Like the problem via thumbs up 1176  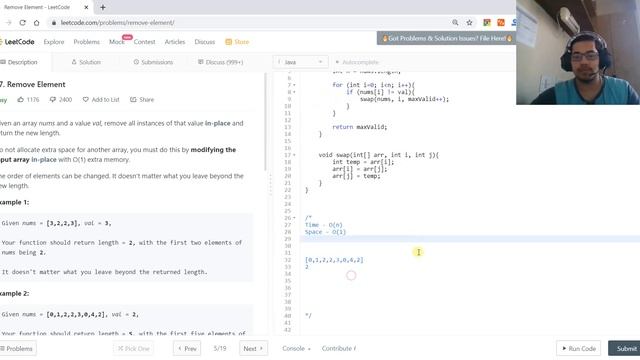click(28, 100)
